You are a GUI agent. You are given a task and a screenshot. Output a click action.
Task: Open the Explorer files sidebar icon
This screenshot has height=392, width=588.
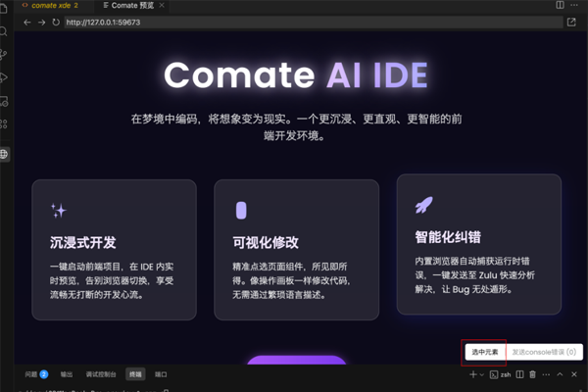coord(3,8)
